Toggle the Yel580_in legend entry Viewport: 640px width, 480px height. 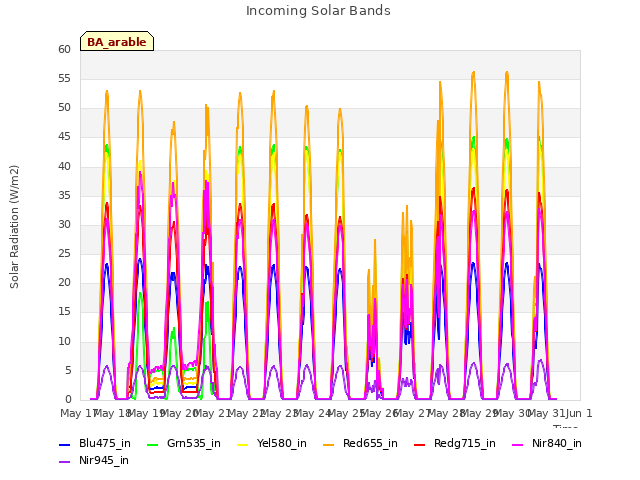[x=272, y=444]
